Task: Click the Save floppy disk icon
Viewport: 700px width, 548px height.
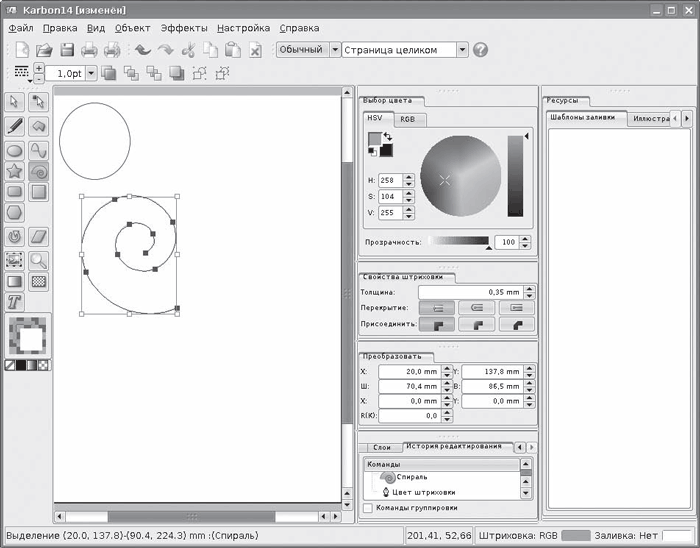Action: tap(67, 49)
